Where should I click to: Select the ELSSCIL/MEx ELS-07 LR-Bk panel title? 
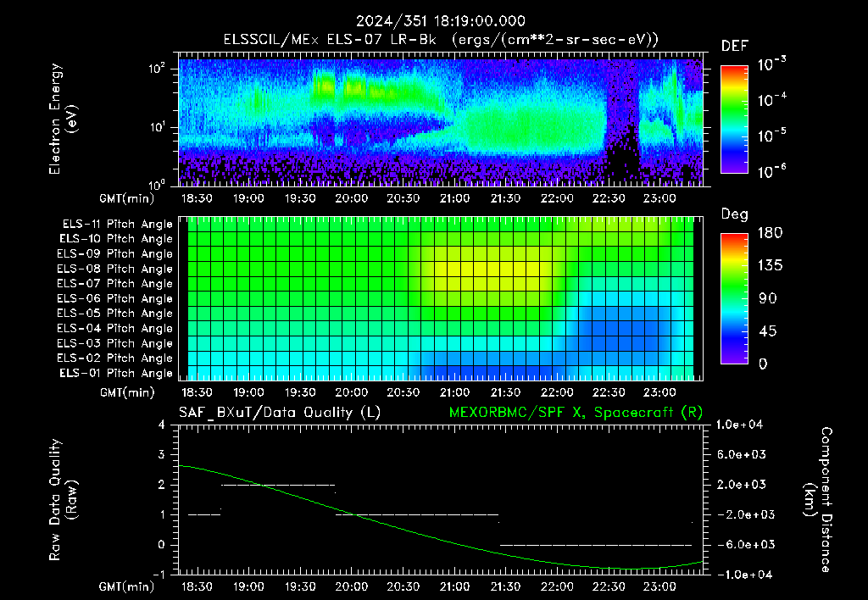point(441,40)
